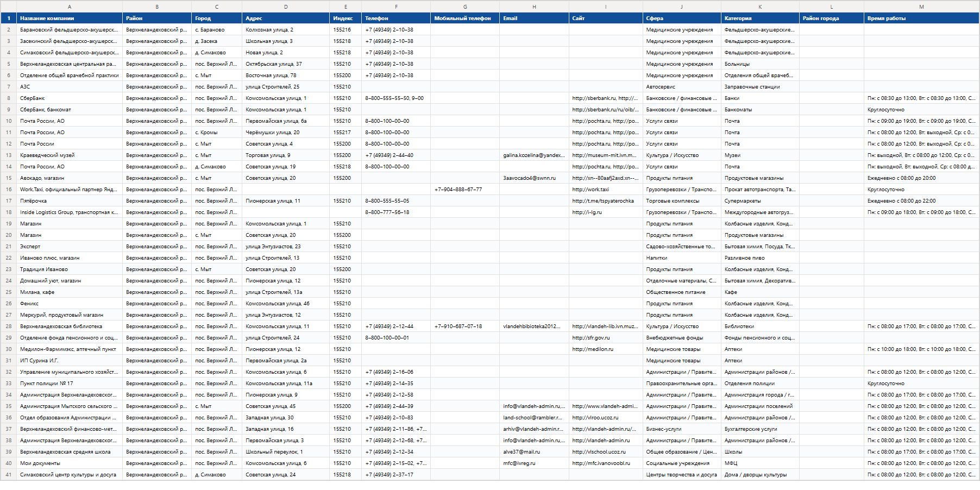
Task: Select row number 7 header
Action: click(9, 86)
